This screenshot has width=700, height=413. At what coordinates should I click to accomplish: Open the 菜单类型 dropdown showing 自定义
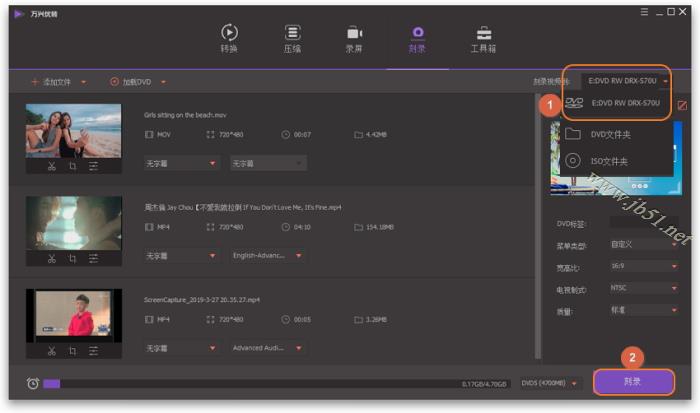pyautogui.click(x=644, y=244)
